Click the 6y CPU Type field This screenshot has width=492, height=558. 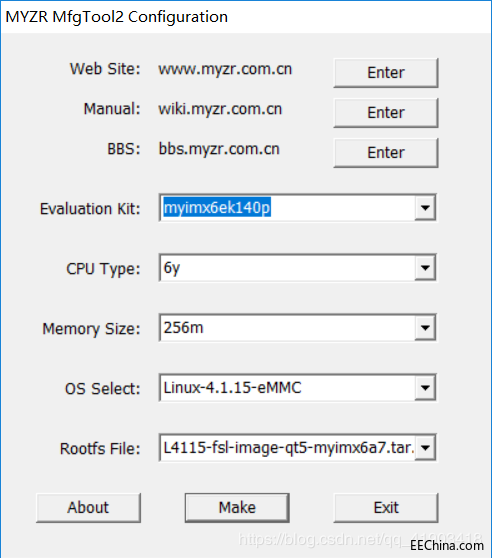pyautogui.click(x=287, y=268)
